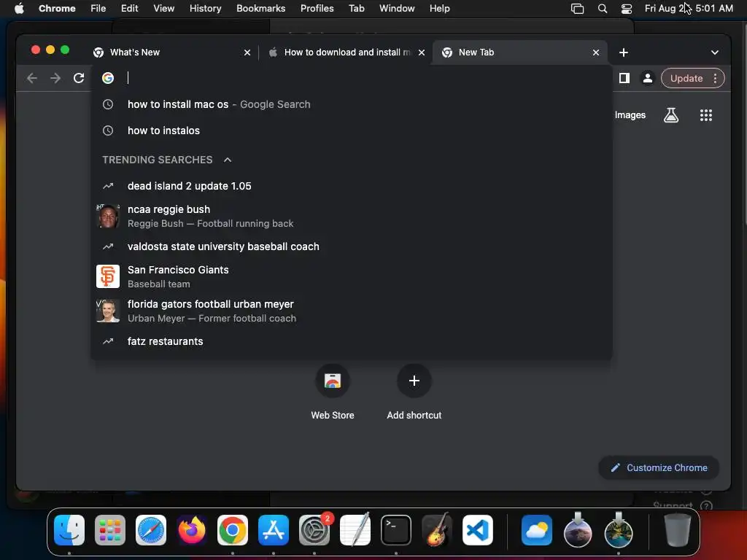Open the Bookmarks menu
The height and width of the screenshot is (560, 747).
[x=260, y=9]
